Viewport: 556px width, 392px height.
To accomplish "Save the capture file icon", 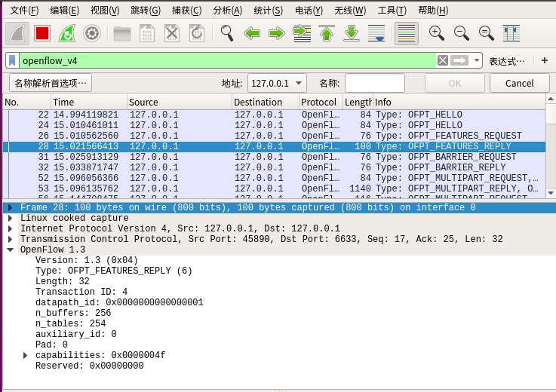I will pos(147,34).
